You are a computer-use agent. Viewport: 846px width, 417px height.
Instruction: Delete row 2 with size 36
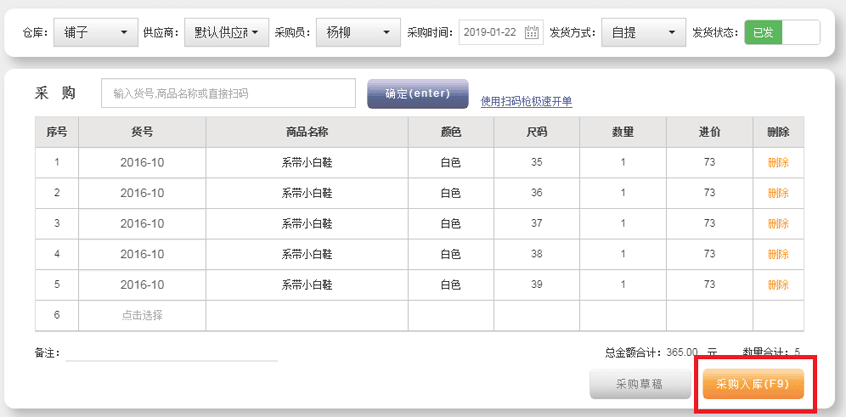(x=778, y=193)
